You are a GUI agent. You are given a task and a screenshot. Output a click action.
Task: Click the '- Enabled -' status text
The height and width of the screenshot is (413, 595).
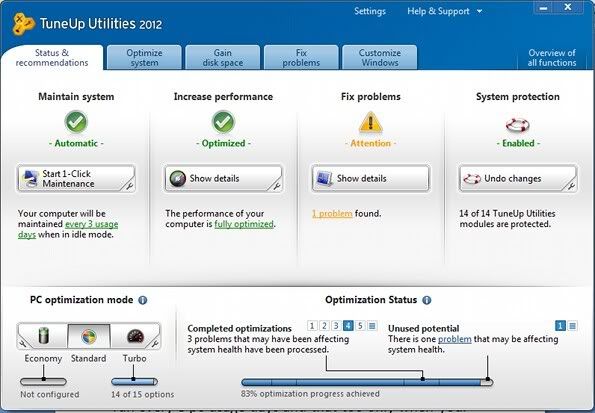(x=518, y=143)
